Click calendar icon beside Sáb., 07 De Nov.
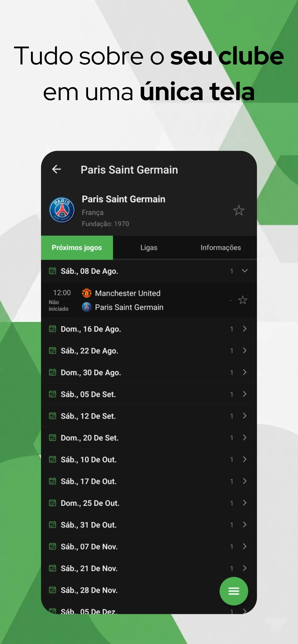The image size is (298, 644). coord(52,546)
